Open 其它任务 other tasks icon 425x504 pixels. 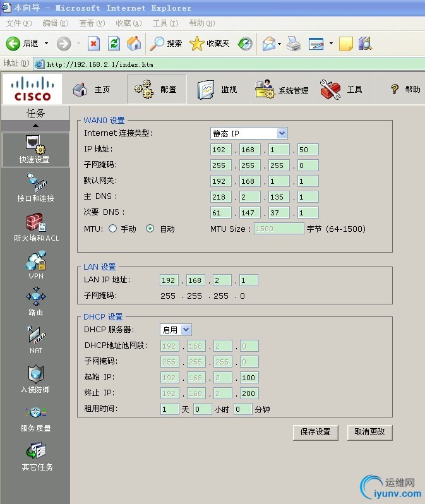37,457
